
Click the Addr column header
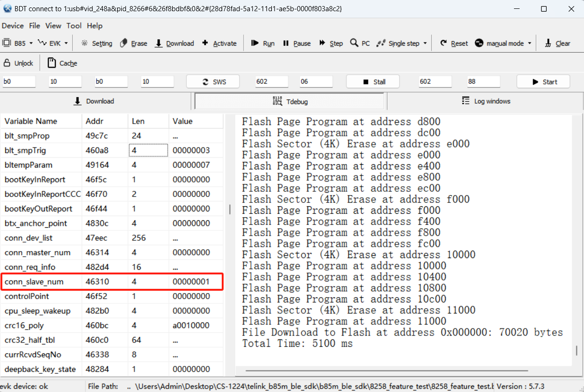tap(105, 121)
